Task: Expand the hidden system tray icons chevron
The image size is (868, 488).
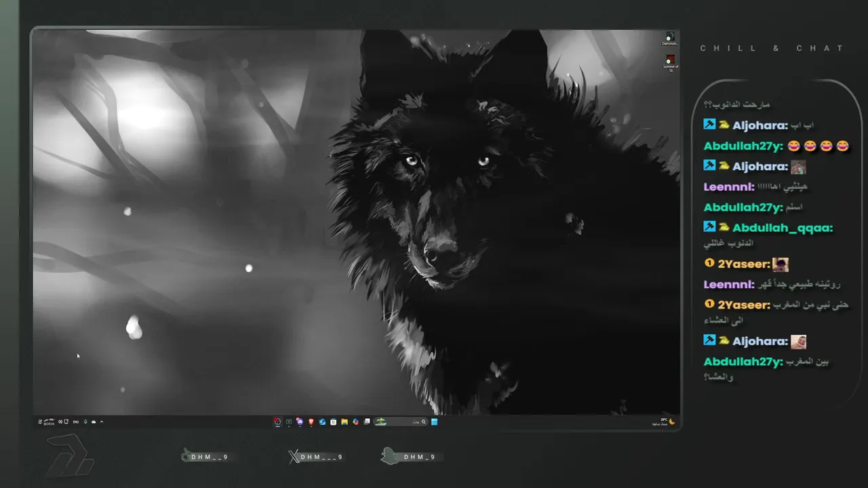Action: pos(102,422)
